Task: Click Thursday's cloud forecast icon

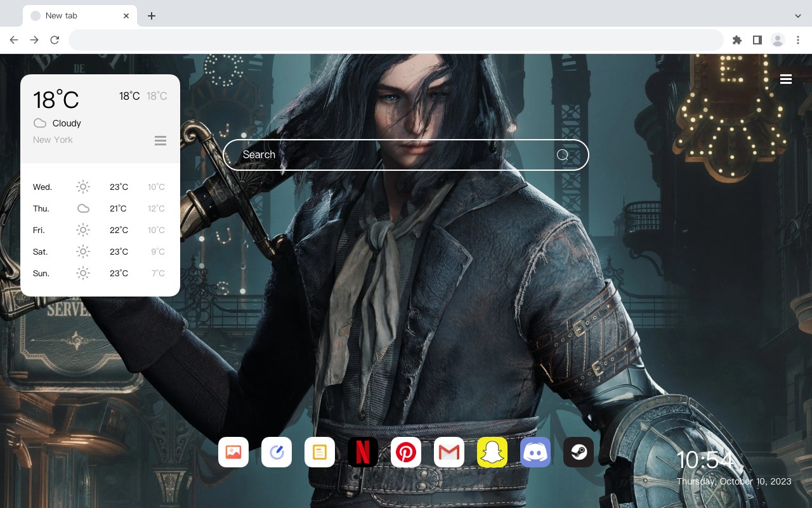Action: click(x=83, y=208)
